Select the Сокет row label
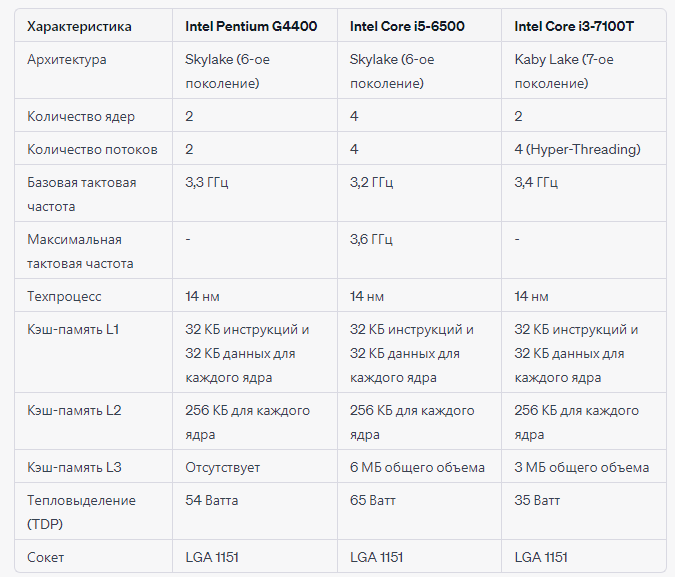 [46, 558]
